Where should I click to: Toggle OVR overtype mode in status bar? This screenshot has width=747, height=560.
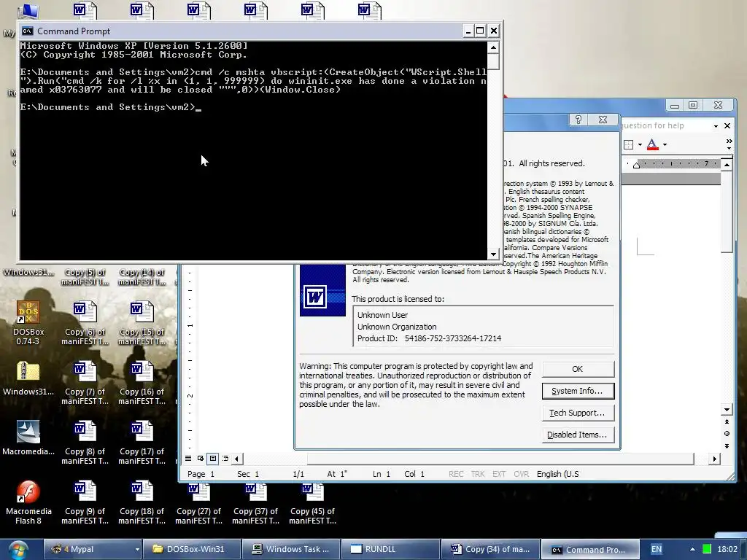pyautogui.click(x=521, y=474)
